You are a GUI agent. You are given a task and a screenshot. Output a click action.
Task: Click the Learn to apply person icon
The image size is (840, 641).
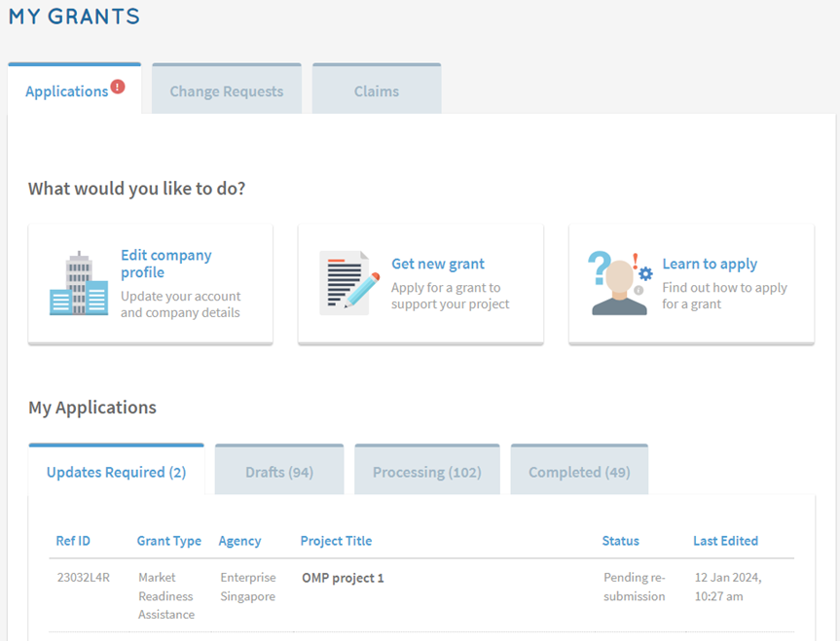pos(619,283)
